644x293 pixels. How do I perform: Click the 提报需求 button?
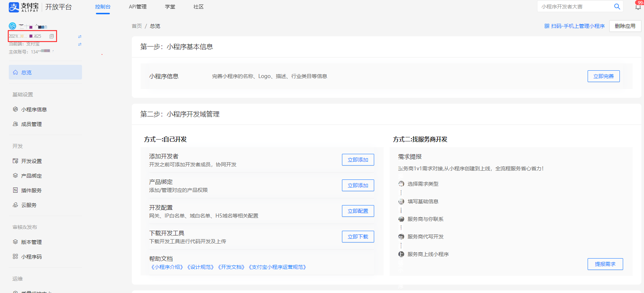click(605, 264)
